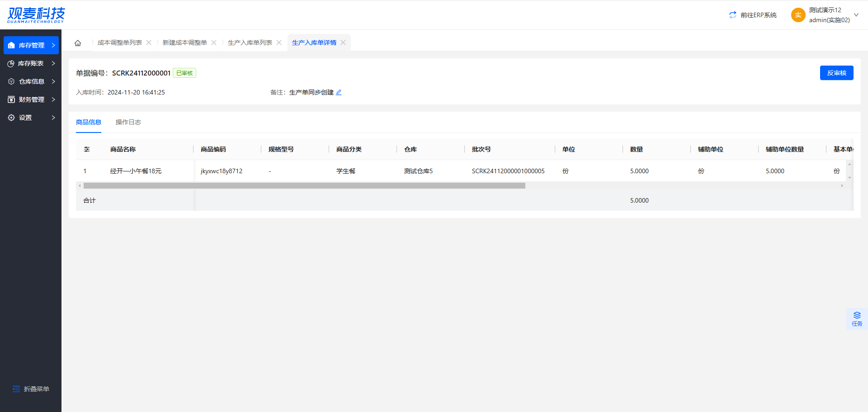
Task: Click the 商品分类 column header
Action: pos(349,149)
